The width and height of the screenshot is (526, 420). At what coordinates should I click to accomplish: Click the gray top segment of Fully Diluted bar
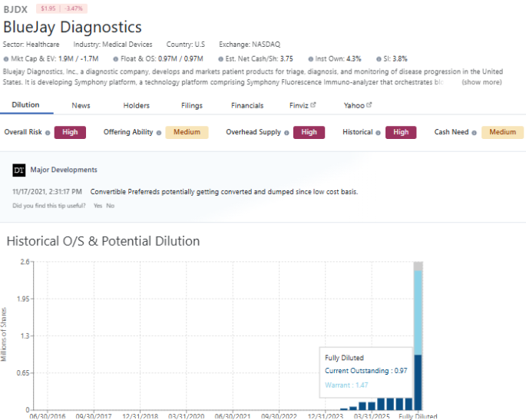tap(418, 266)
